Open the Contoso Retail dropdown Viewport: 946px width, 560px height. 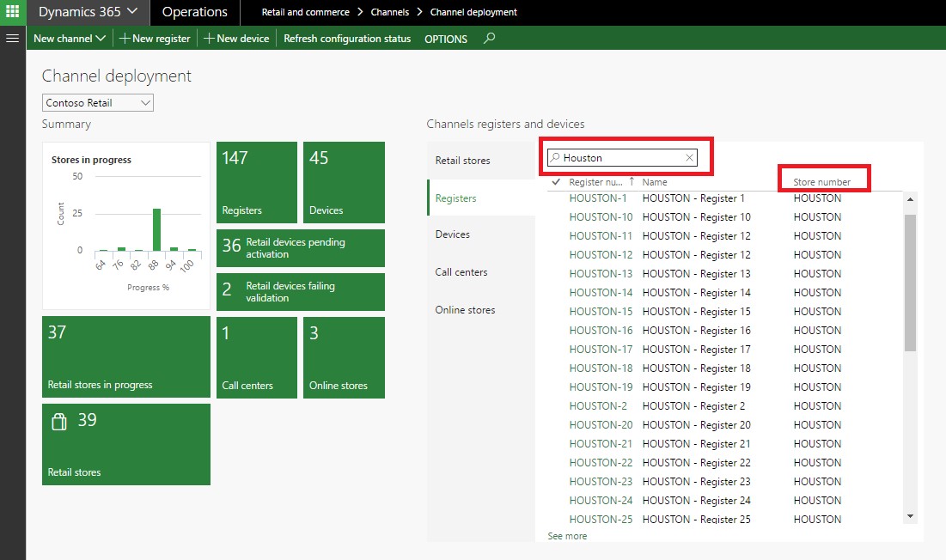point(98,103)
